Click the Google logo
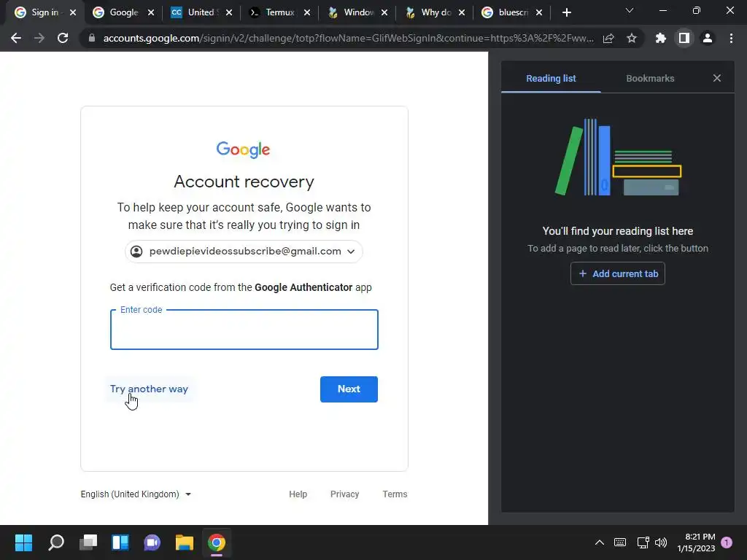 point(244,149)
